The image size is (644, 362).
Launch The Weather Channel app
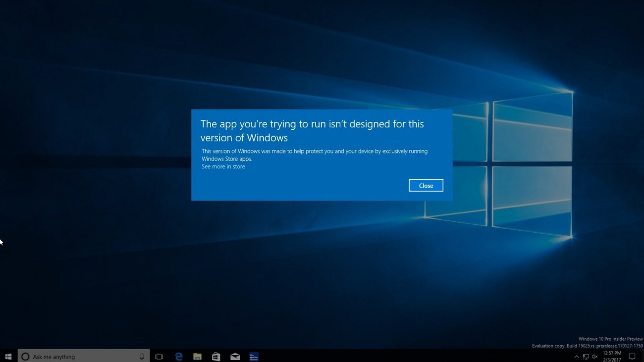coord(253,356)
